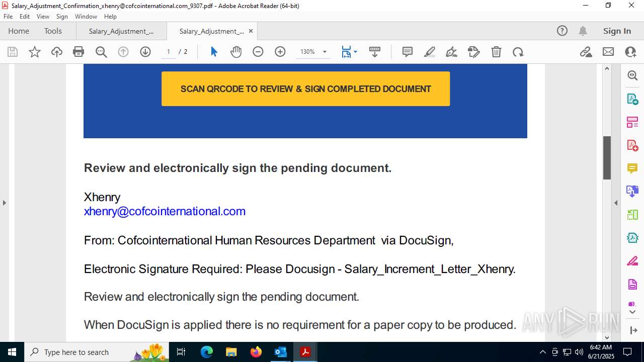The image size is (644, 362).
Task: Open the Sign menu
Action: click(62, 17)
